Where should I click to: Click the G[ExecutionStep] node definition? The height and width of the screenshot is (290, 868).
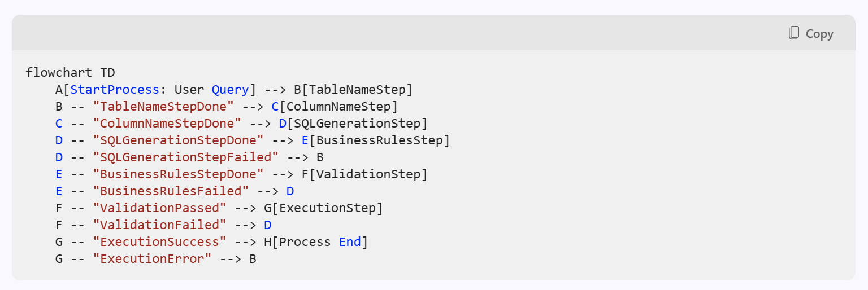323,208
